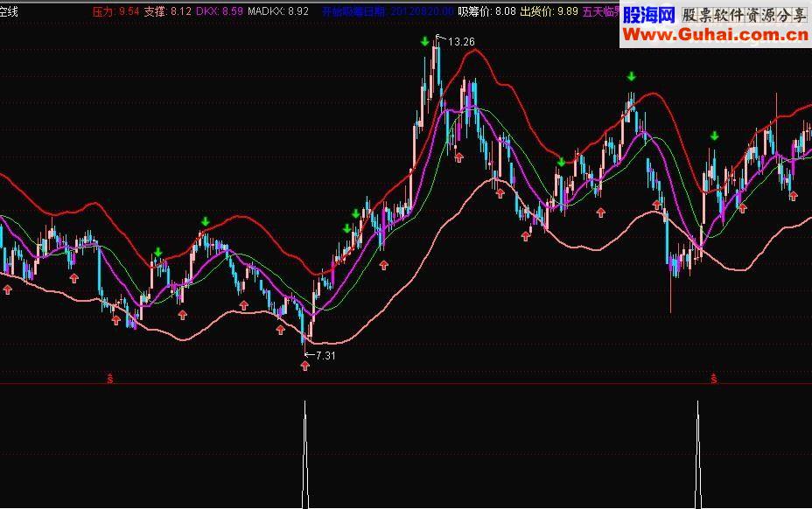The height and width of the screenshot is (509, 812).
Task: Click the left white spike in lower indicator panel
Action: (305, 455)
